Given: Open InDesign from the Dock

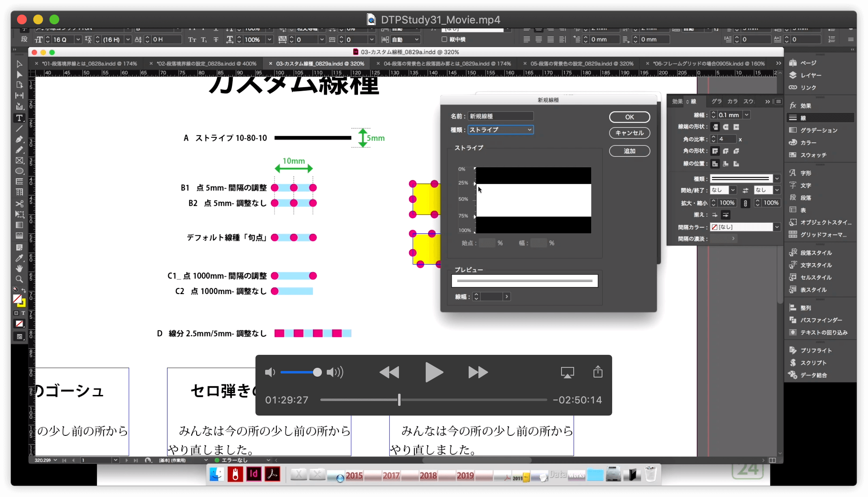Looking at the screenshot, I should [254, 474].
